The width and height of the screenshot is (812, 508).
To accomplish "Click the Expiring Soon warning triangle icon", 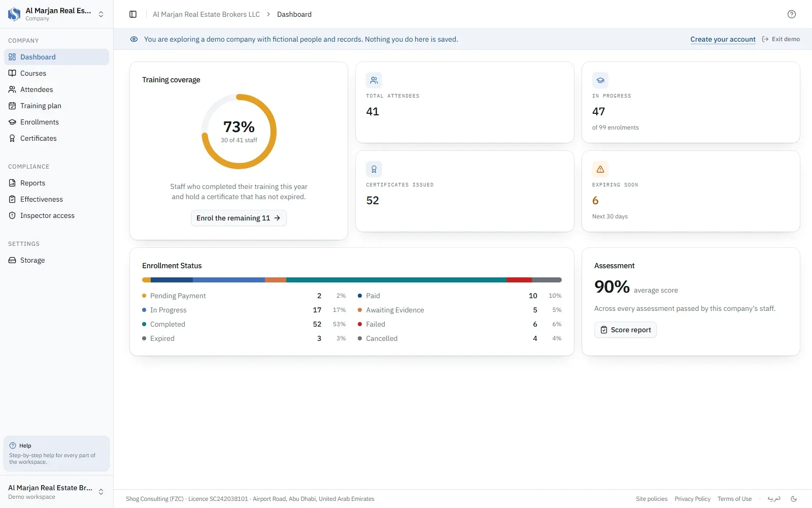I will pyautogui.click(x=600, y=169).
